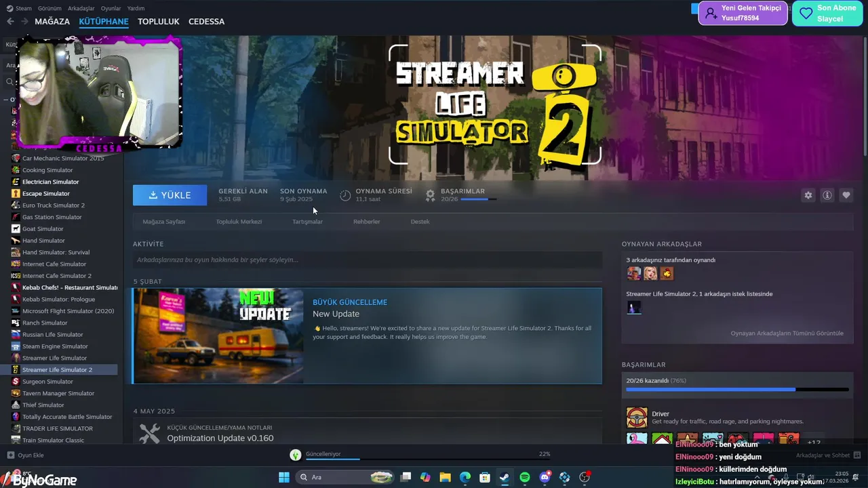Open the Yardım menu
This screenshot has height=488, width=868.
pyautogui.click(x=136, y=8)
